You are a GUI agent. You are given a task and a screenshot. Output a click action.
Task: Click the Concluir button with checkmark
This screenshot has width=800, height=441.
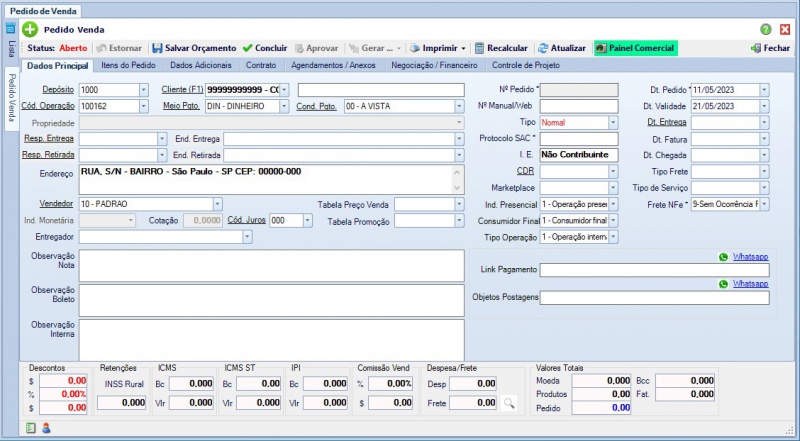(265, 48)
